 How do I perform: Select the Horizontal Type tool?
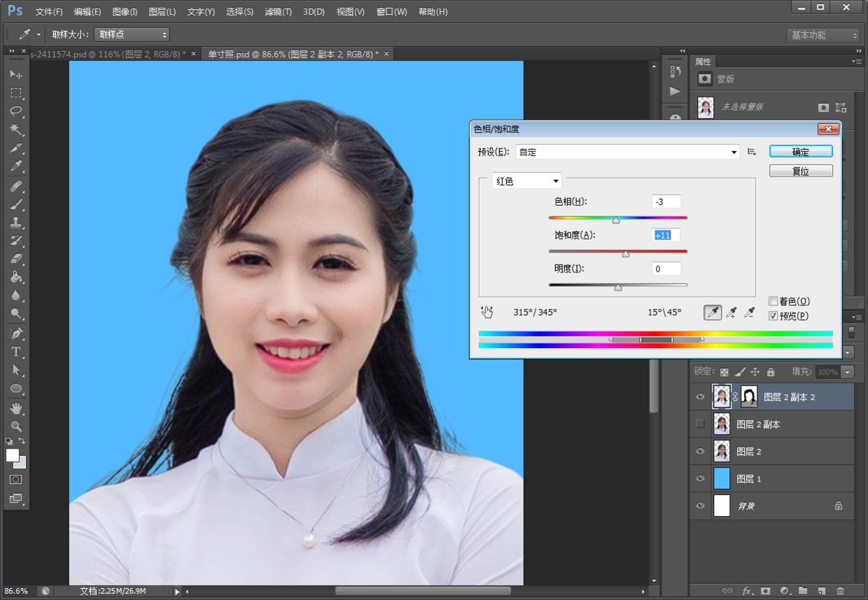(x=16, y=351)
